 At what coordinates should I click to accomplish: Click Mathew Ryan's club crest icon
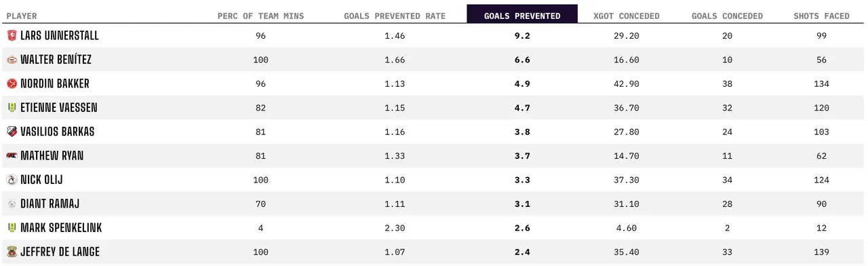click(x=12, y=156)
